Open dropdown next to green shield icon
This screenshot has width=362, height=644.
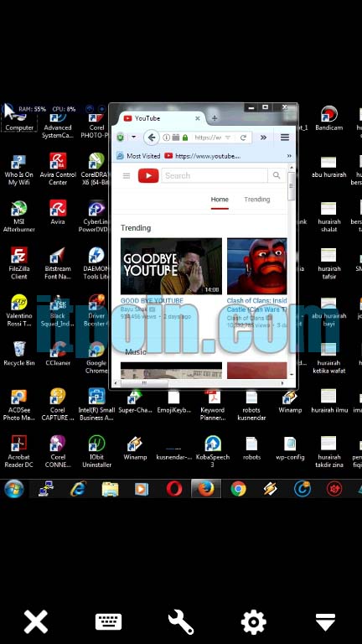133,138
